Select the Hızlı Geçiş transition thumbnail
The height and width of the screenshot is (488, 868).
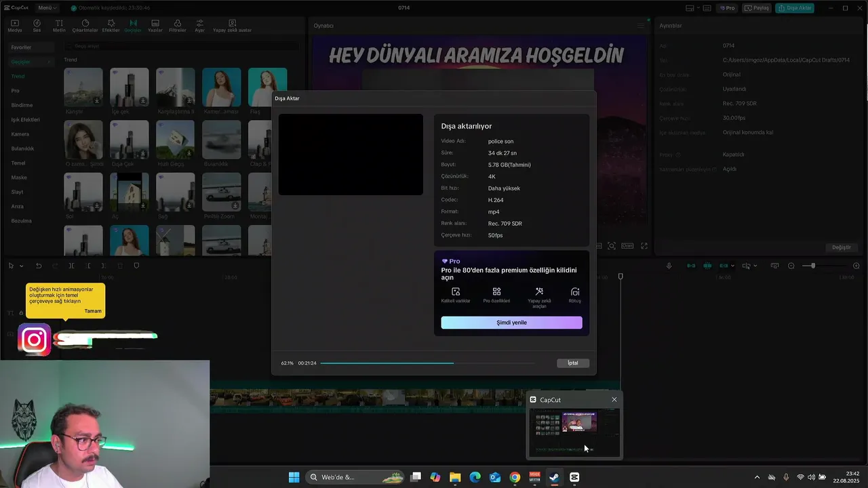pyautogui.click(x=175, y=140)
